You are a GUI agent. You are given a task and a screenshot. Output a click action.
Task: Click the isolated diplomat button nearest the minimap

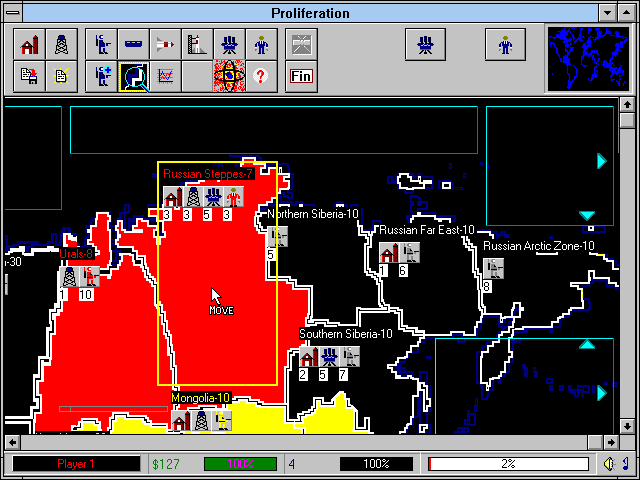coord(505,44)
